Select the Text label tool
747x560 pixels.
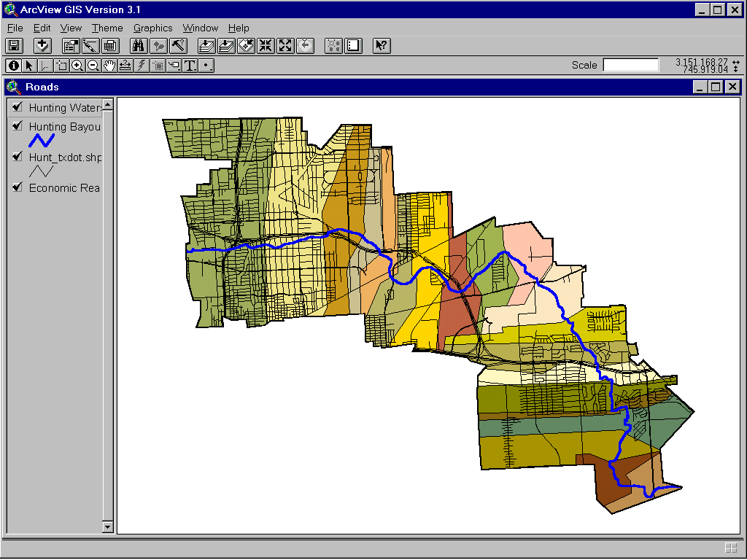[188, 65]
